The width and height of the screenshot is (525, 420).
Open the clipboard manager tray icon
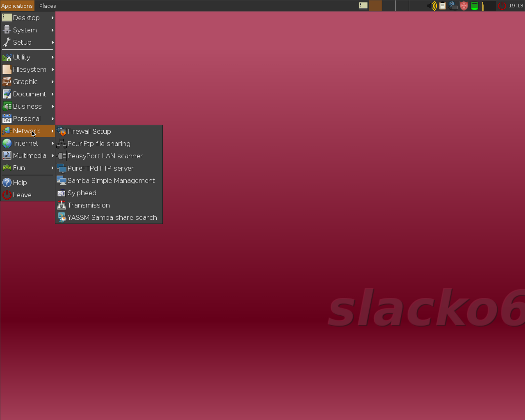coord(443,6)
